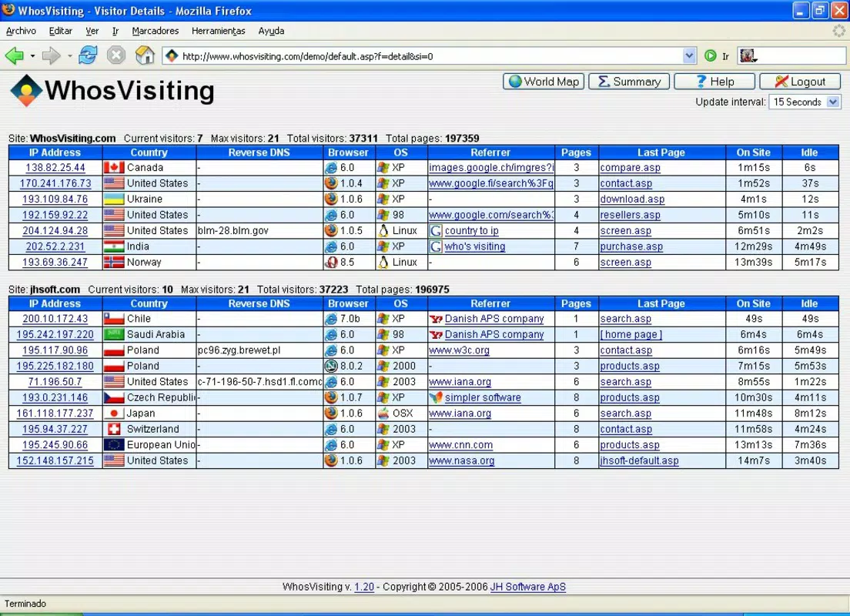
Task: Click the Czech Republic flag icon
Action: 114,397
